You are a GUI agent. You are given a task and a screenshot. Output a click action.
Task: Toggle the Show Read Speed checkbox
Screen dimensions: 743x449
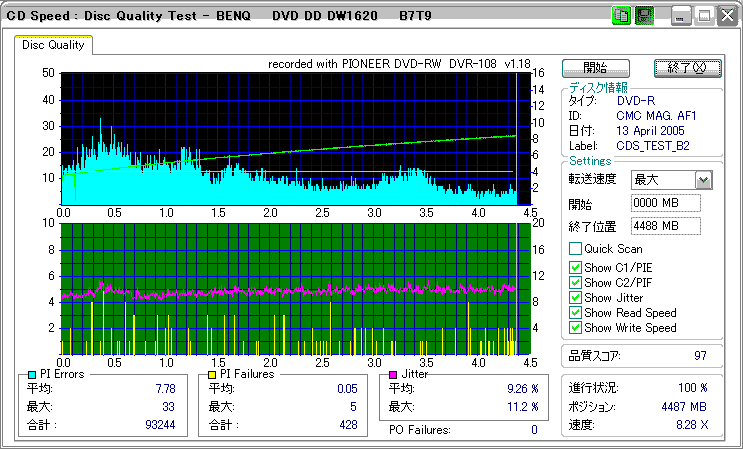tap(575, 313)
